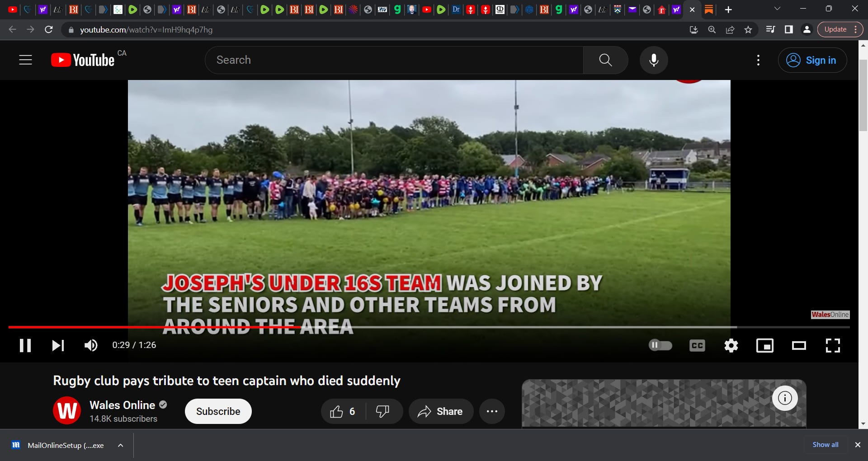
Task: Click the video title text
Action: (x=226, y=381)
